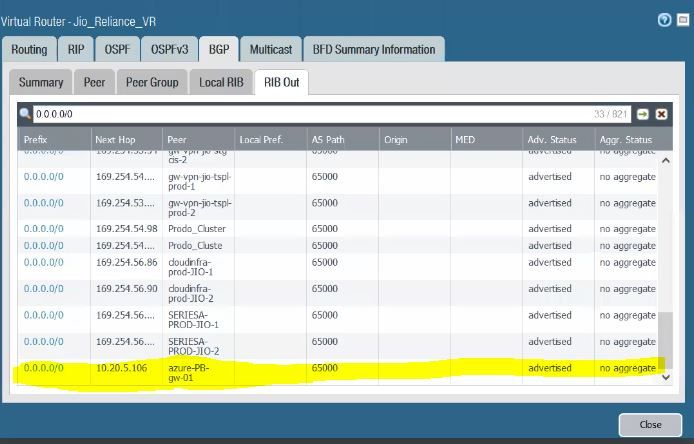Click the 0.0.0.0/0 search filter field
Screen dimensions: 694x444
coord(300,115)
